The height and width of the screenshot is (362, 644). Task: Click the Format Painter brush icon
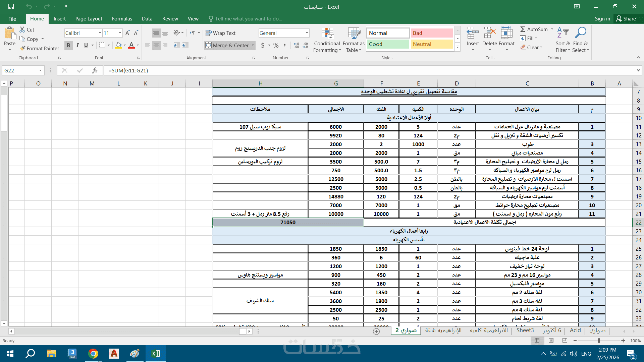click(22, 48)
